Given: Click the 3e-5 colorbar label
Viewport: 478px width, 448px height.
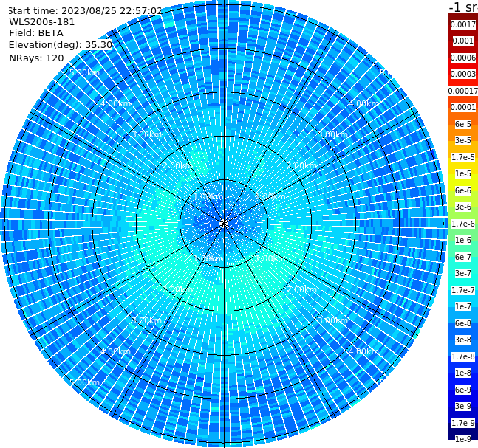Looking at the screenshot, I should pyautogui.click(x=463, y=140).
